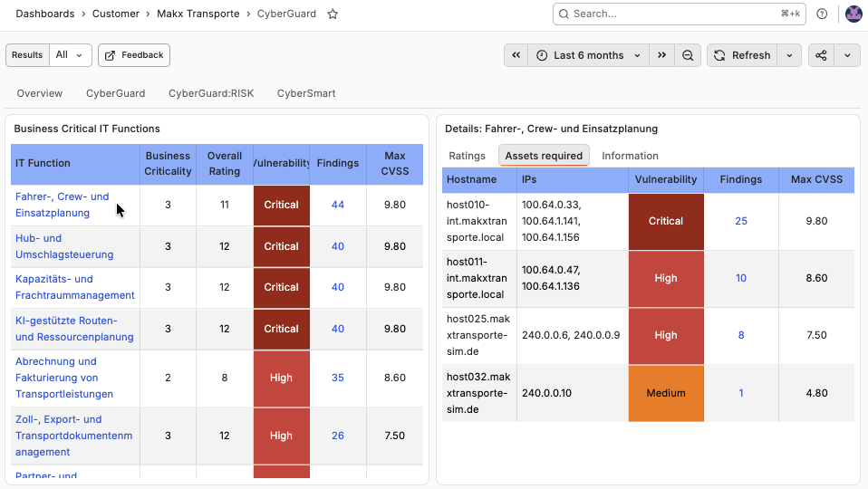The width and height of the screenshot is (868, 489).
Task: Sort by Business Criticality column header
Action: (x=168, y=164)
